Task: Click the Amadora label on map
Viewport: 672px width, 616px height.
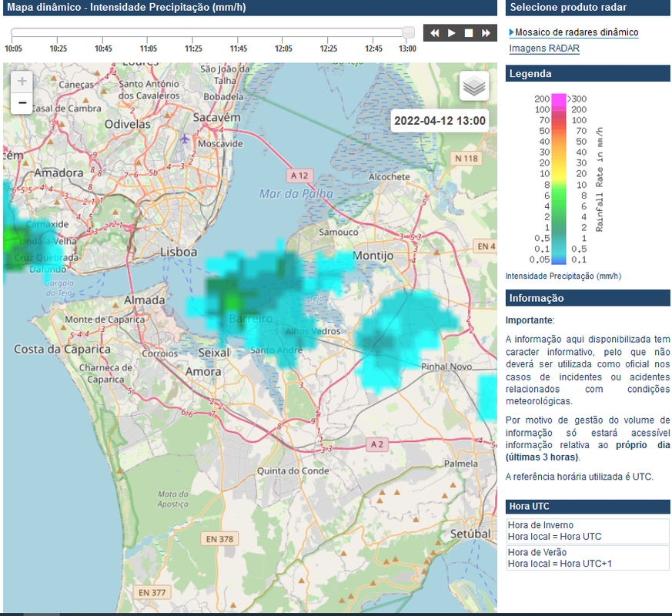Action: point(59,172)
